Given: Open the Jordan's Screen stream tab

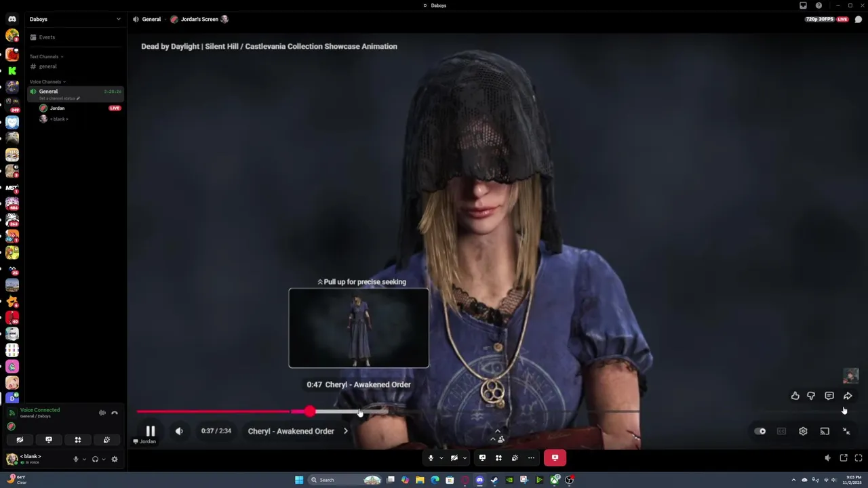Looking at the screenshot, I should (x=199, y=19).
